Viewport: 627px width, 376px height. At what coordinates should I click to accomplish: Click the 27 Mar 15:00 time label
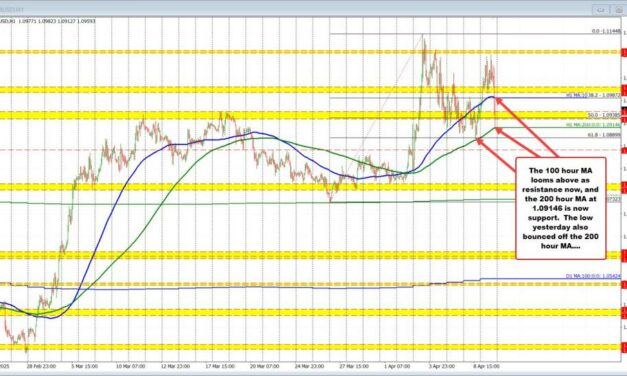(x=354, y=366)
